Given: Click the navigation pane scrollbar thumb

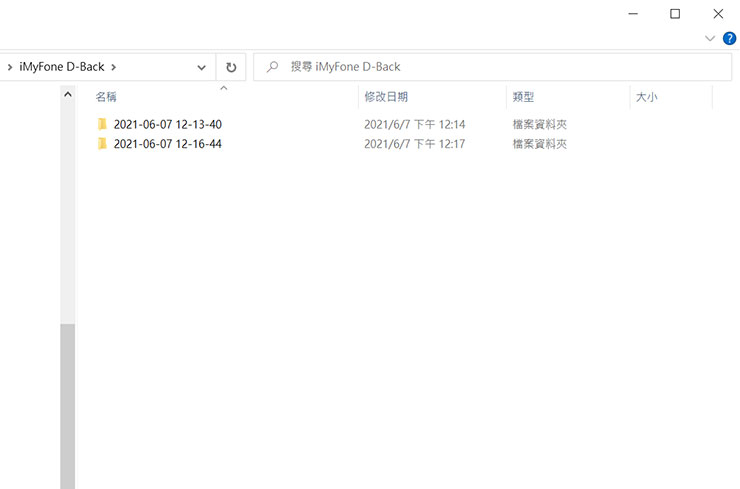Looking at the screenshot, I should tap(67, 405).
